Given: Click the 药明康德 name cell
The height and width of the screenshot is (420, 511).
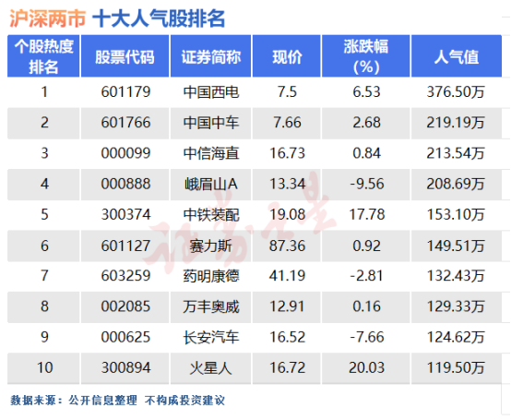Looking at the screenshot, I should [x=211, y=276].
